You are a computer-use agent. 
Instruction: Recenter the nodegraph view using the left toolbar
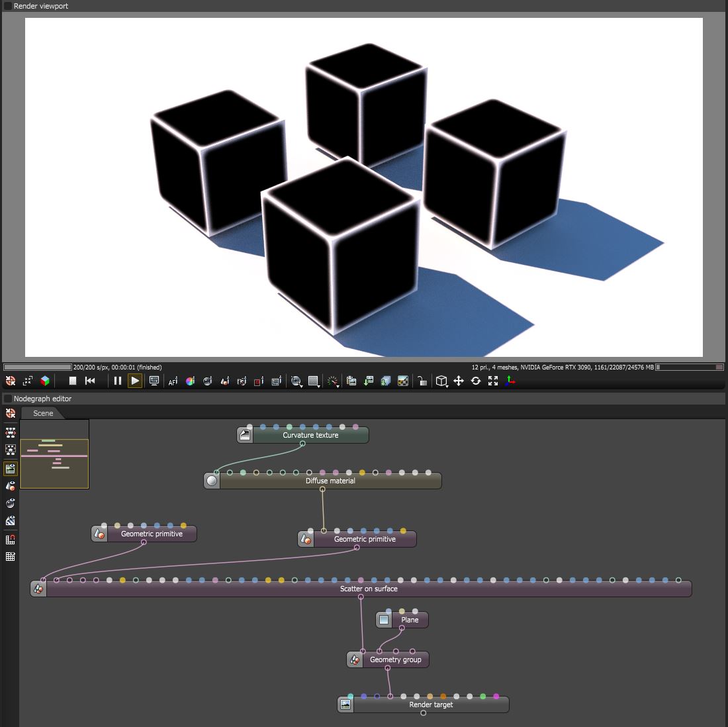10,413
